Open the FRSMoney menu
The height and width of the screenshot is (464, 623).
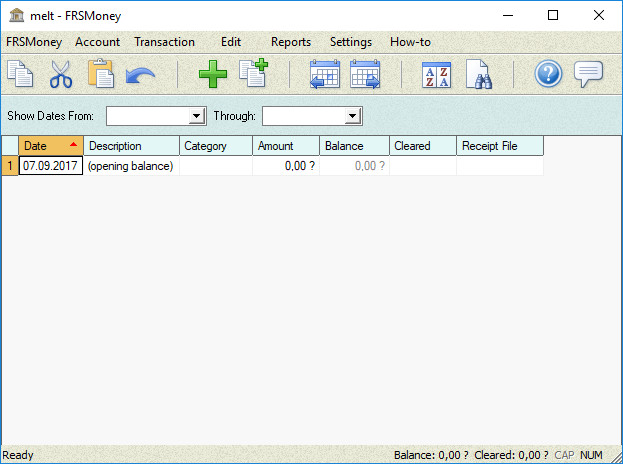(x=34, y=42)
